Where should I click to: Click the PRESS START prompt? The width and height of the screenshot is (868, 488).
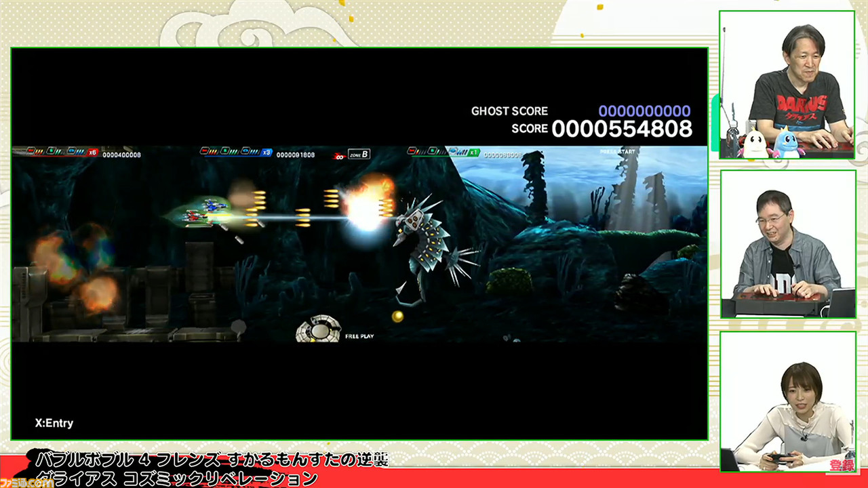coord(617,152)
